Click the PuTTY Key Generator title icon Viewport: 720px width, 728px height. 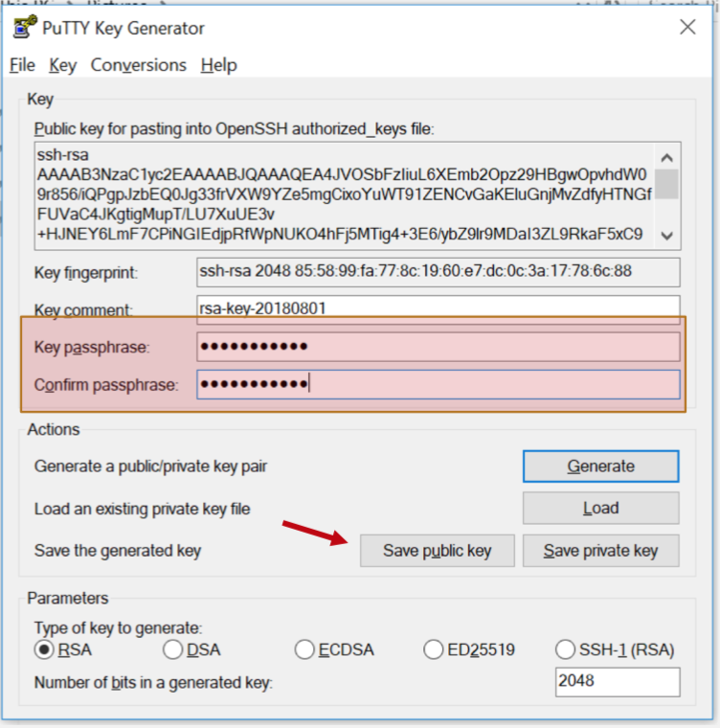click(x=23, y=27)
